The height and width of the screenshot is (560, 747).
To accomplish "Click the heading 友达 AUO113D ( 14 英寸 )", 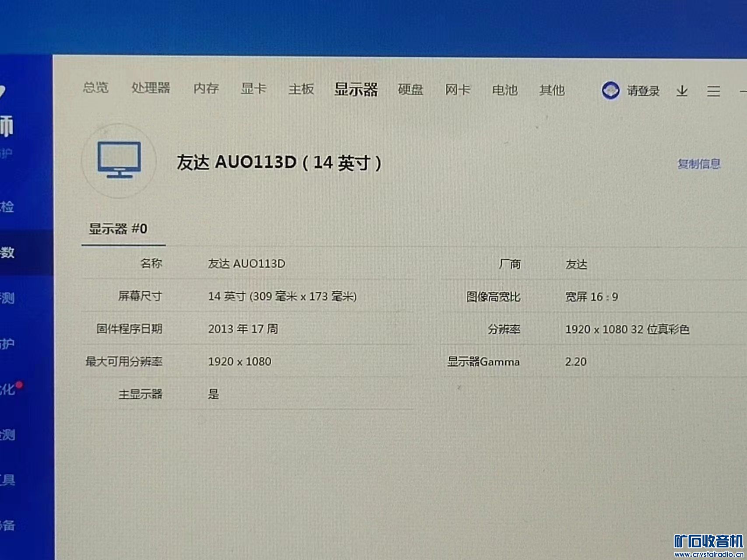I will click(x=279, y=163).
